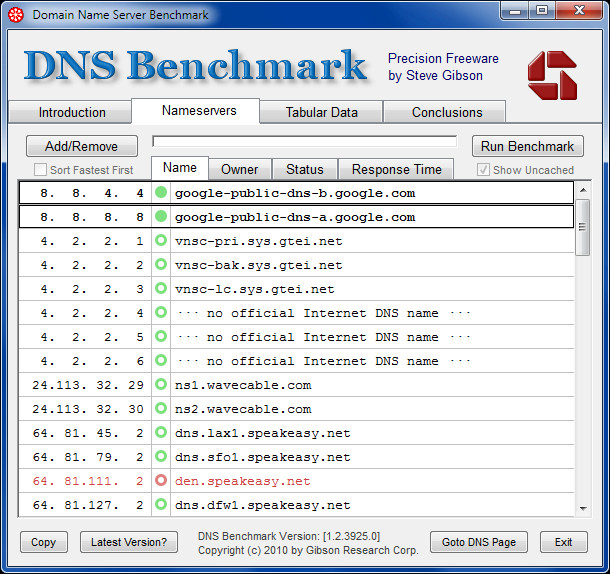Select the Owner sub-tab
The width and height of the screenshot is (610, 574).
[x=240, y=169]
